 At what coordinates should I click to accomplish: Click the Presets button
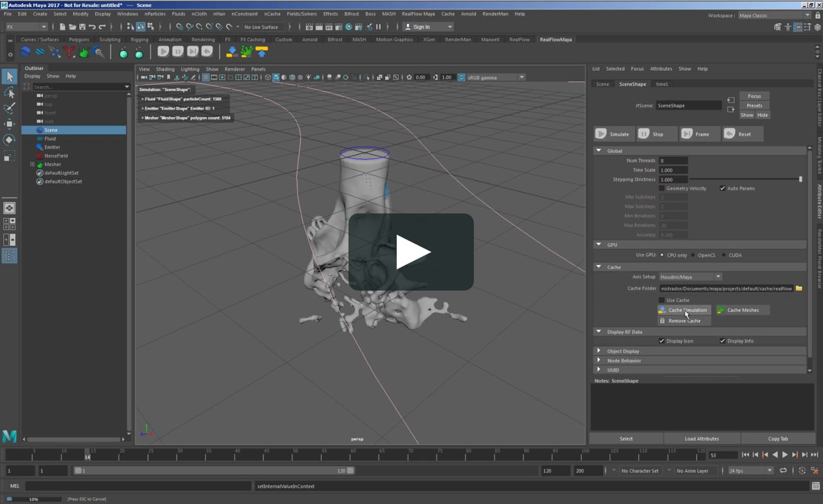point(754,105)
